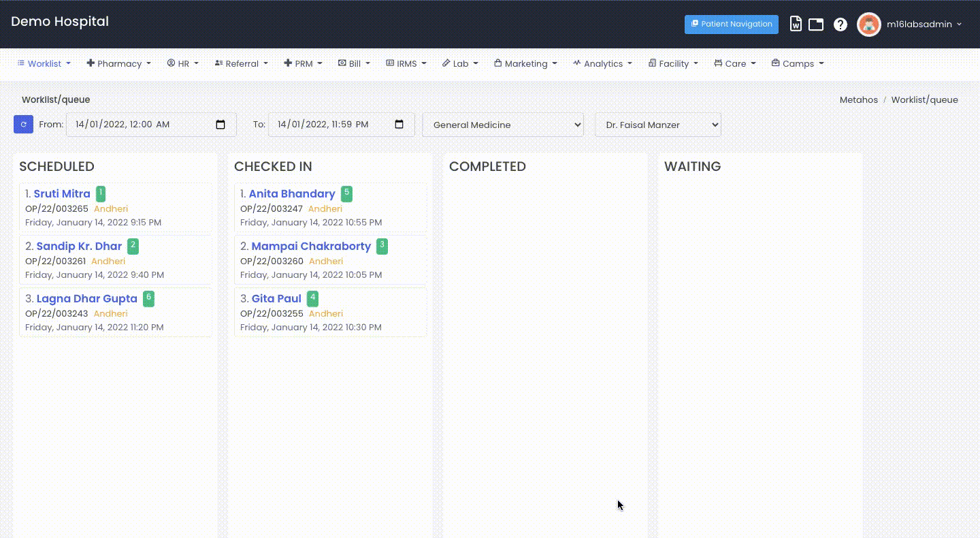
Task: Click the COMPLETED column heading
Action: coord(487,166)
